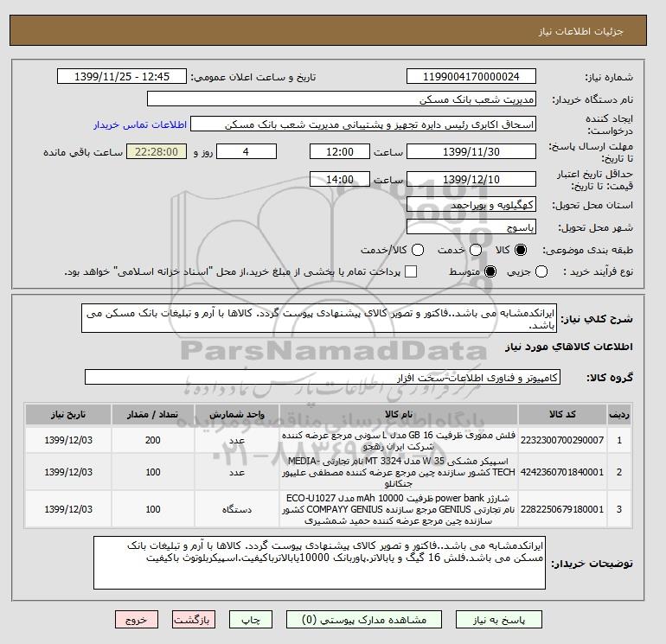666x644 pixels.
Task: Click the goods group field کامپیوتر و فناوری اطلاعات
Action: pyautogui.click(x=323, y=377)
